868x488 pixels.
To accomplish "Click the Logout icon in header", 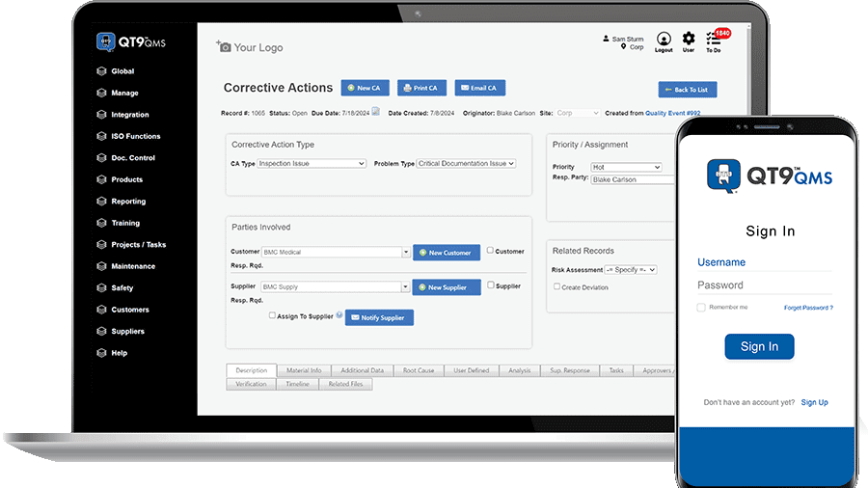I will pos(664,39).
